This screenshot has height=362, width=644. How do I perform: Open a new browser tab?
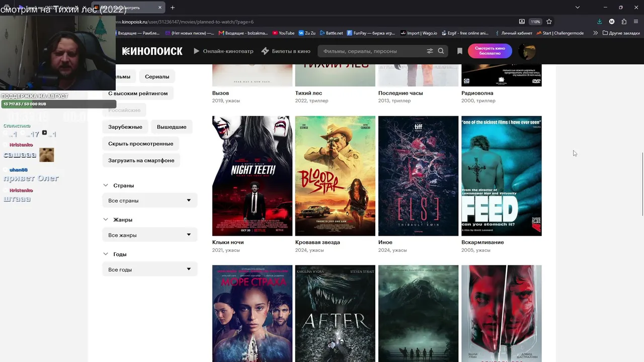coord(173,8)
